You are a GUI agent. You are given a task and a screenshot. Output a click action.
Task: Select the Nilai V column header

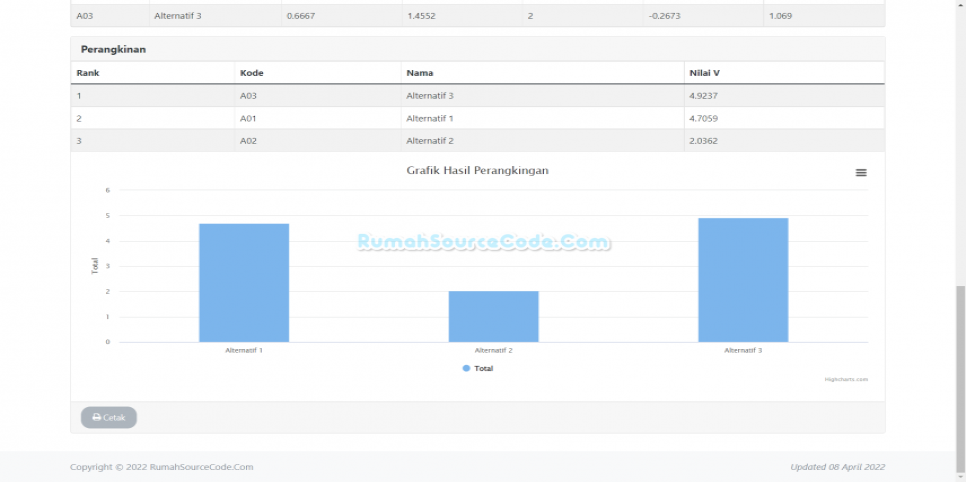[x=705, y=73]
